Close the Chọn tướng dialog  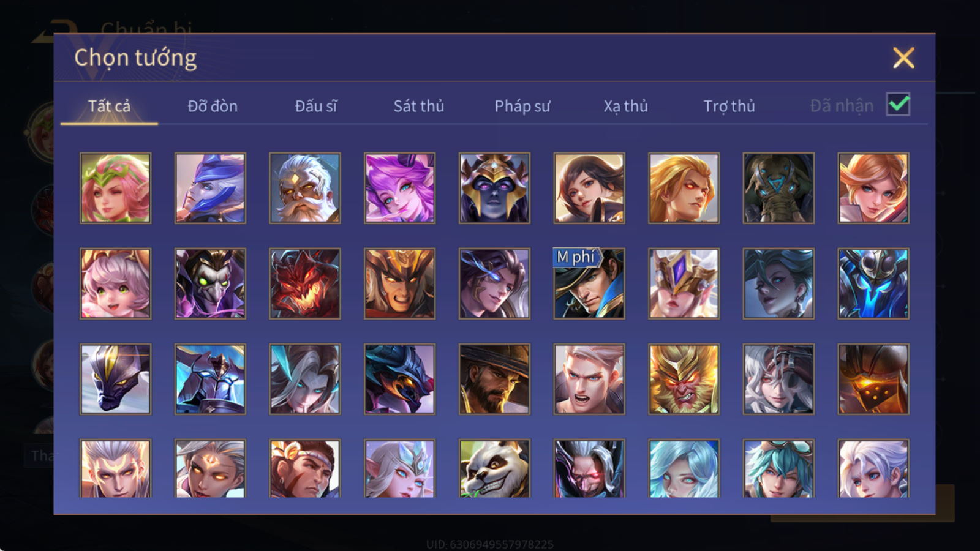coord(903,58)
